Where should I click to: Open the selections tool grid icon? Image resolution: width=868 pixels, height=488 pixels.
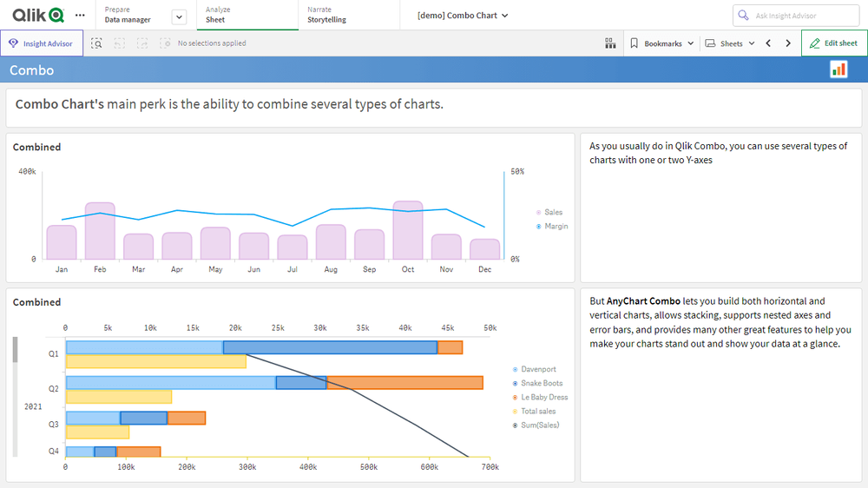click(610, 43)
